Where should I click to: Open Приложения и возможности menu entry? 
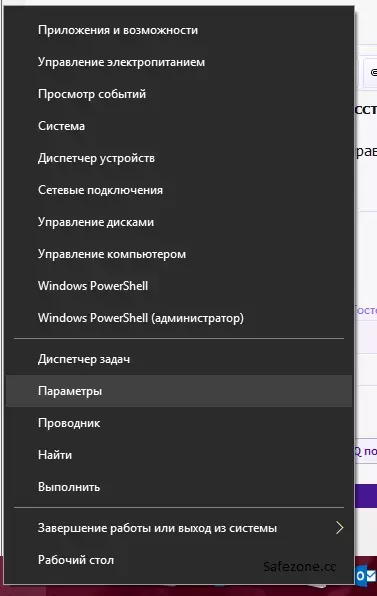point(179,30)
